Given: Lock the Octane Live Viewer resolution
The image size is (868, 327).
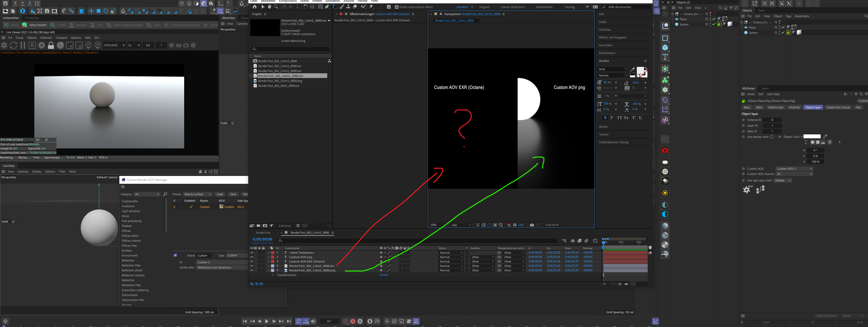Looking at the screenshot, I should (51, 45).
